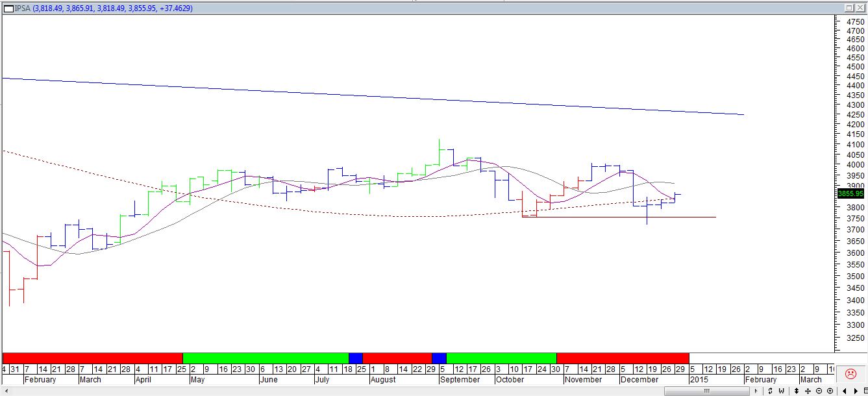Viewport: 868px width, 396px height.
Task: Click the 4500 price scale value
Action: pos(854,66)
